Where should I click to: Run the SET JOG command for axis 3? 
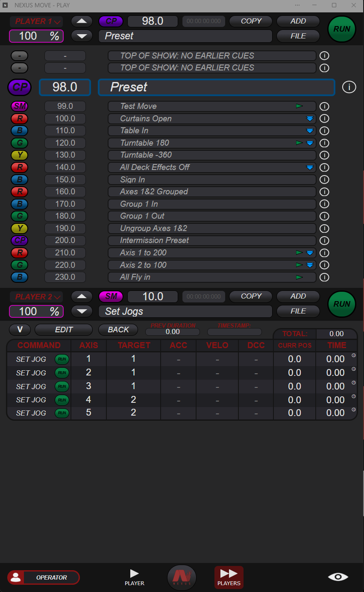[62, 387]
